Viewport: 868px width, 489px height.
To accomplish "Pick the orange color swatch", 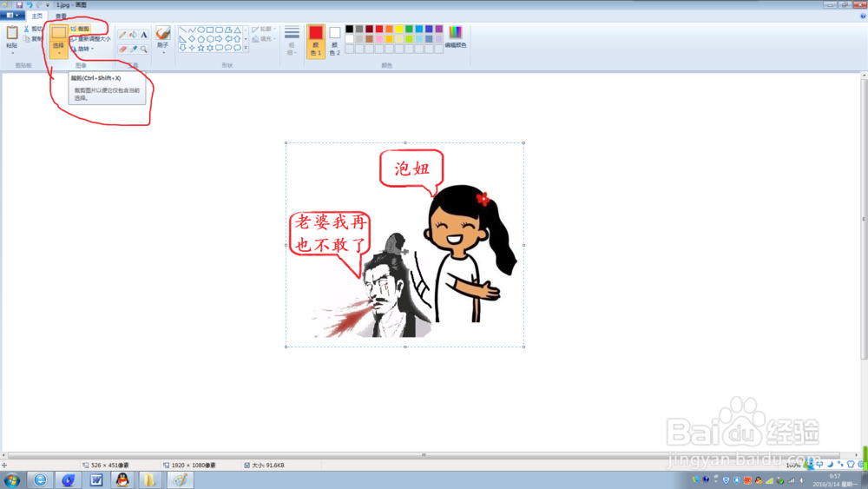I will pyautogui.click(x=389, y=29).
